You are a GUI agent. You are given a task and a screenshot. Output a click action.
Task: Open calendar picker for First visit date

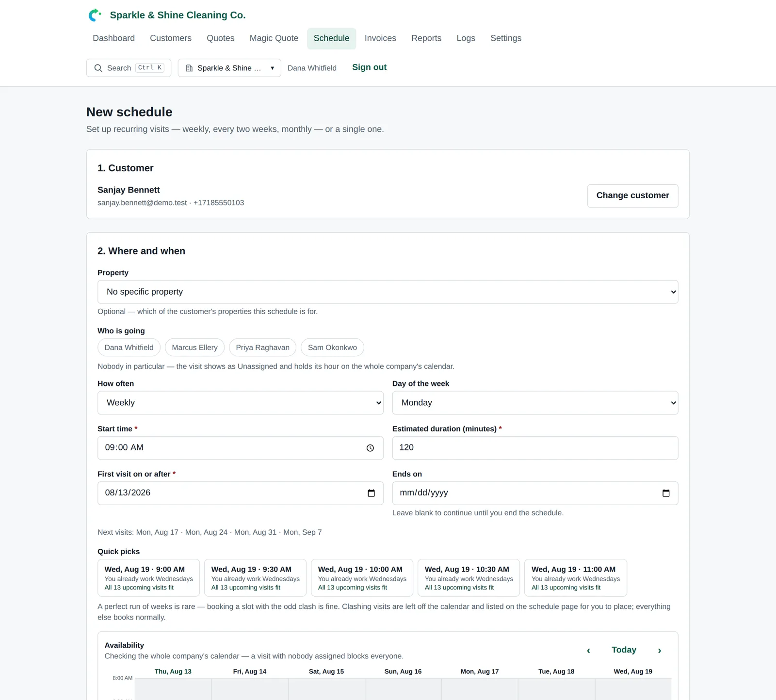point(371,493)
